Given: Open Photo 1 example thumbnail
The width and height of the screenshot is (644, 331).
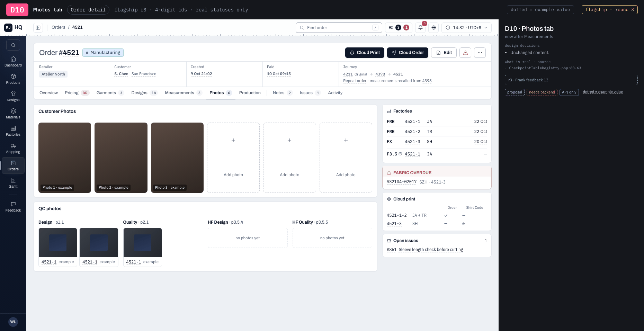Looking at the screenshot, I should (x=65, y=158).
